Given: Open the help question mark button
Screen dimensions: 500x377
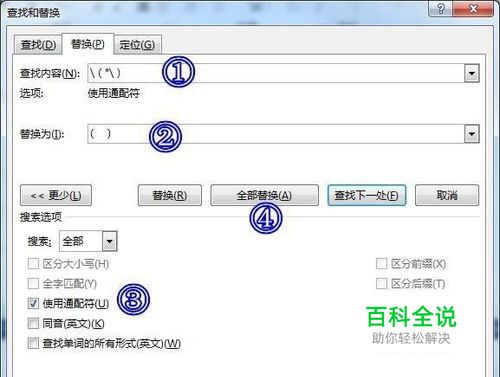Looking at the screenshot, I should (440, 8).
